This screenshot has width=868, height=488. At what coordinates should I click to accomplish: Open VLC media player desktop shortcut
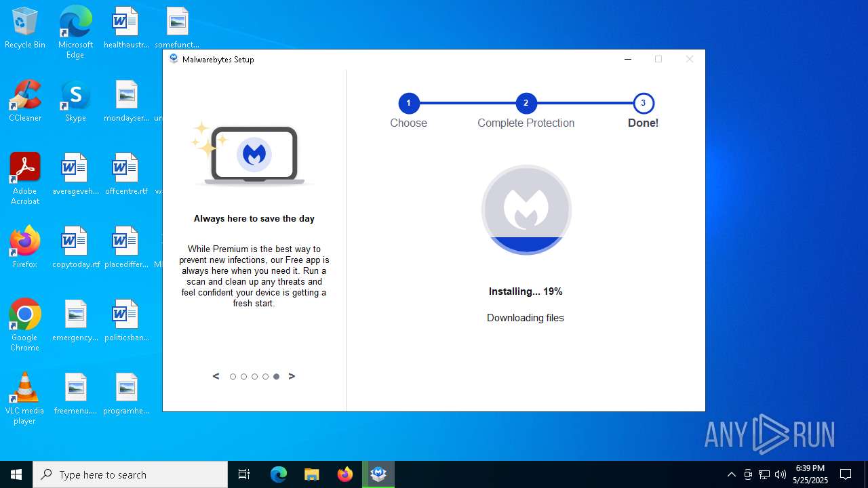coord(25,399)
